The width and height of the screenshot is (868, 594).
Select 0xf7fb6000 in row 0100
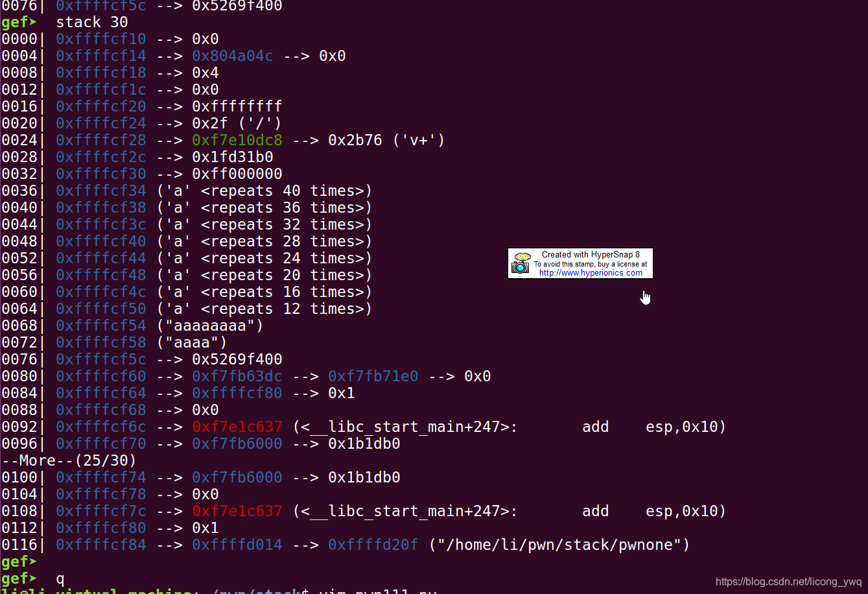pos(237,477)
